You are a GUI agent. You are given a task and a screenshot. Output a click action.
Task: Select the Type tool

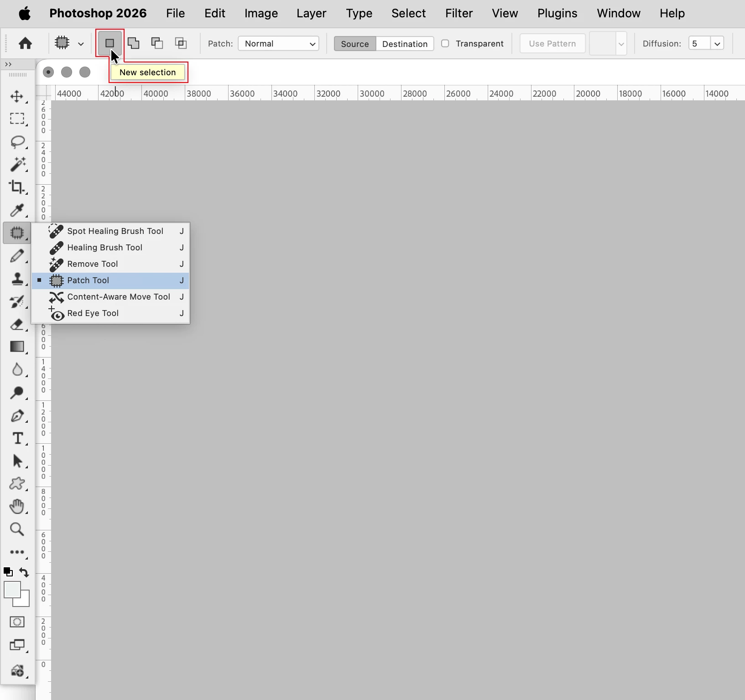pos(17,438)
